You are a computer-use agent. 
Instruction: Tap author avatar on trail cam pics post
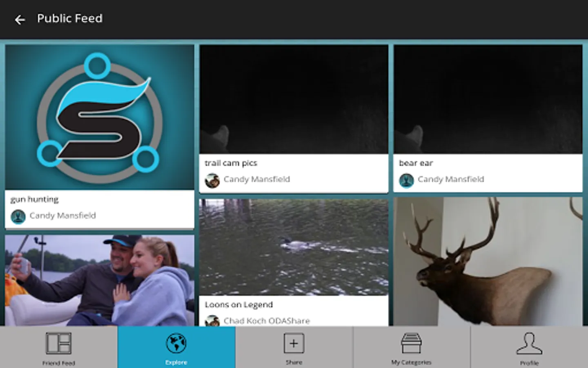(x=212, y=180)
